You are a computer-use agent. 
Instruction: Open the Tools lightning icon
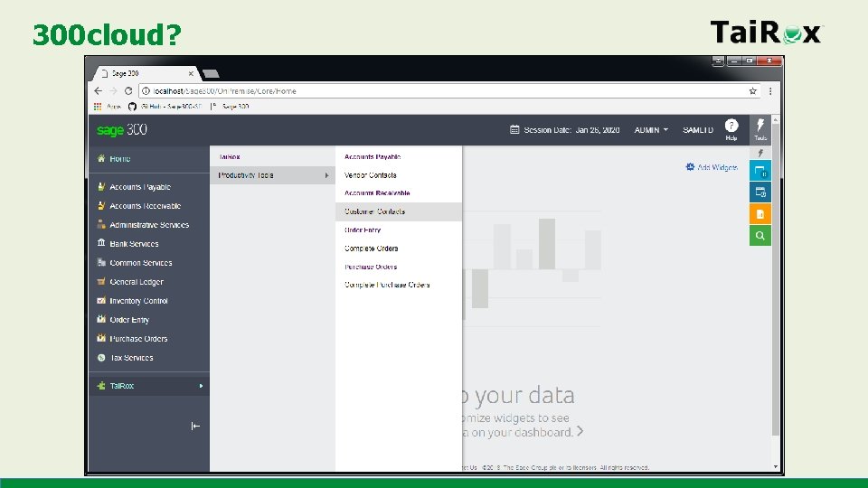[760, 129]
